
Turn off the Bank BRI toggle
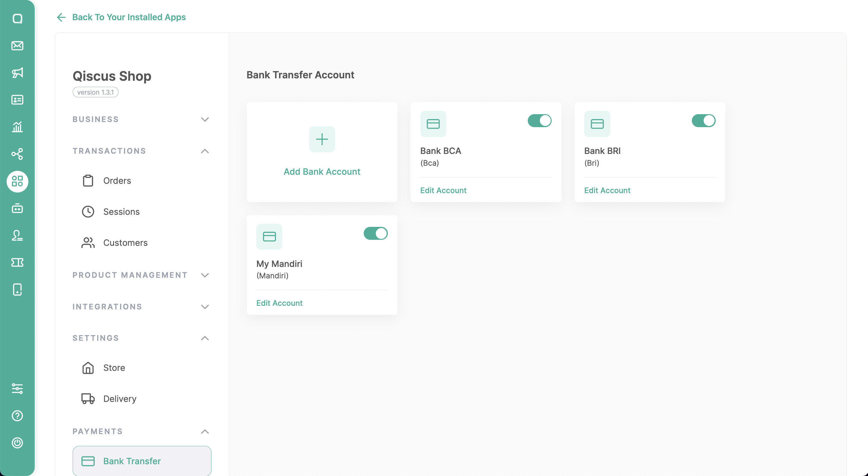pyautogui.click(x=703, y=121)
